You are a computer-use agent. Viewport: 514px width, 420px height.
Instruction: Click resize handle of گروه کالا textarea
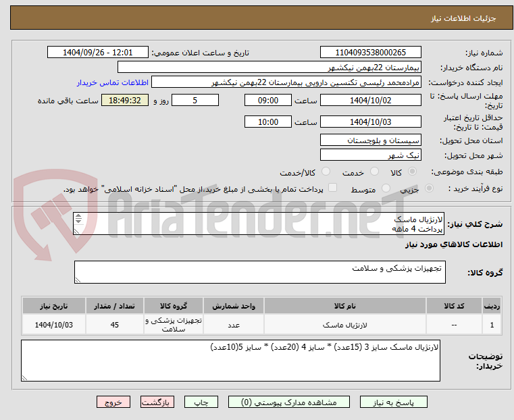click(78, 280)
